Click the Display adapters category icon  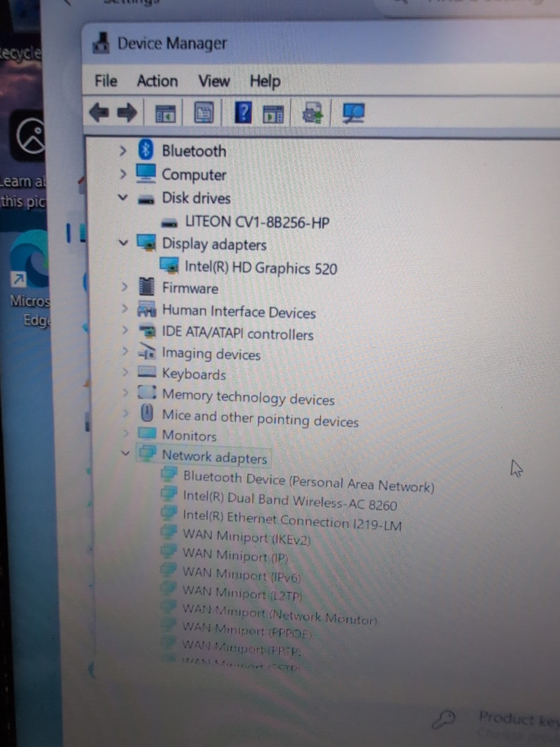pos(146,243)
